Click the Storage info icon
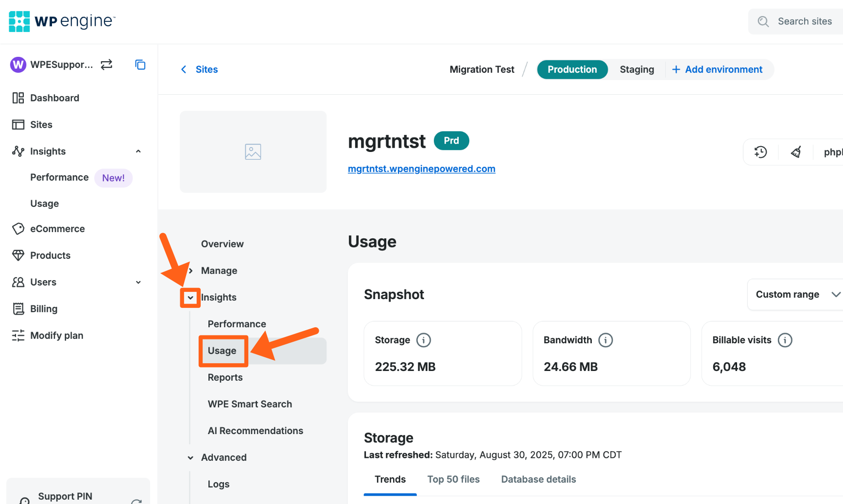The width and height of the screenshot is (843, 504). pyautogui.click(x=423, y=340)
